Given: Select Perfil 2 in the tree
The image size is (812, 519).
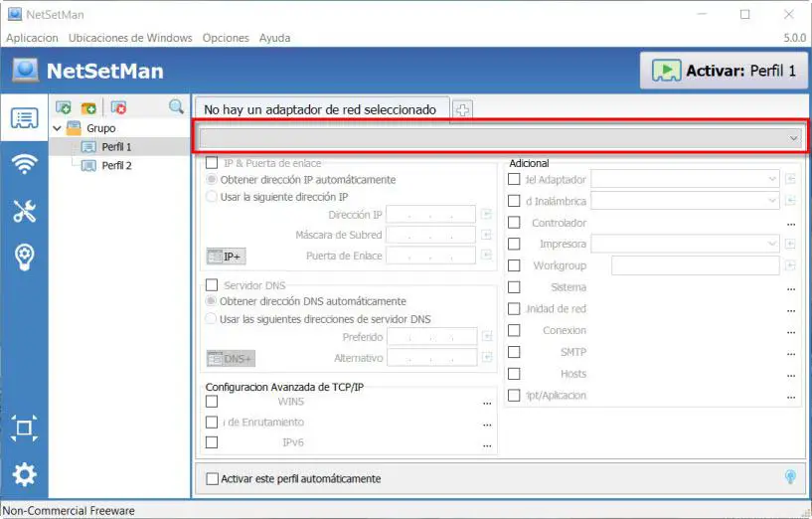Looking at the screenshot, I should click(x=116, y=165).
